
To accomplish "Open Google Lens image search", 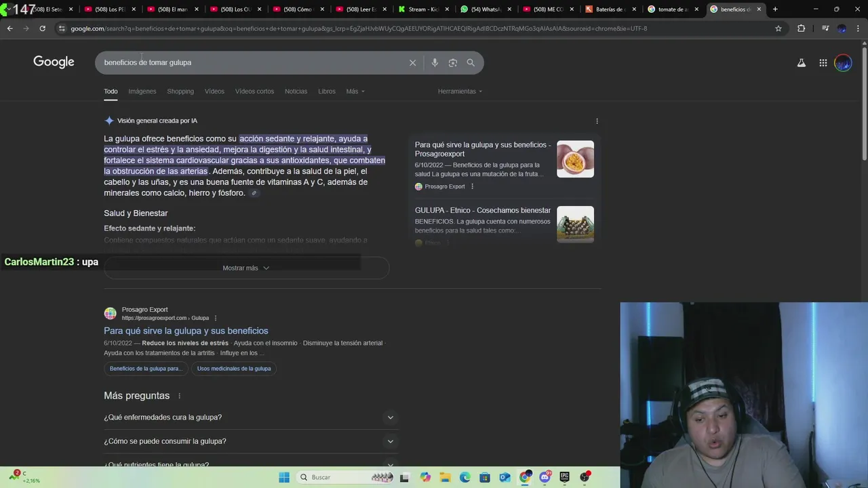I will click(x=452, y=62).
